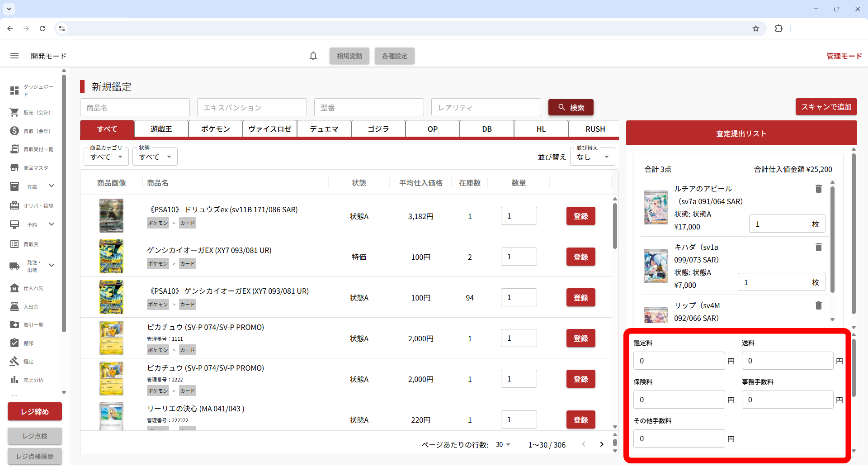Open ダッシュボード from the sidebar
The image size is (868, 467).
click(32, 91)
